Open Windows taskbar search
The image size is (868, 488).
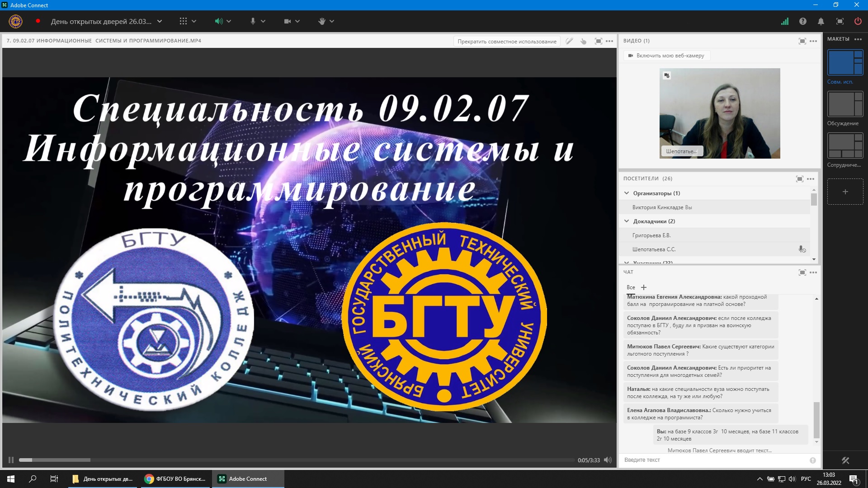tap(33, 479)
